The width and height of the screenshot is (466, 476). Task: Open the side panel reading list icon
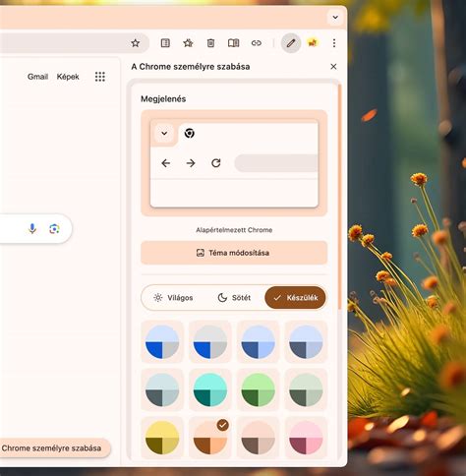(165, 43)
